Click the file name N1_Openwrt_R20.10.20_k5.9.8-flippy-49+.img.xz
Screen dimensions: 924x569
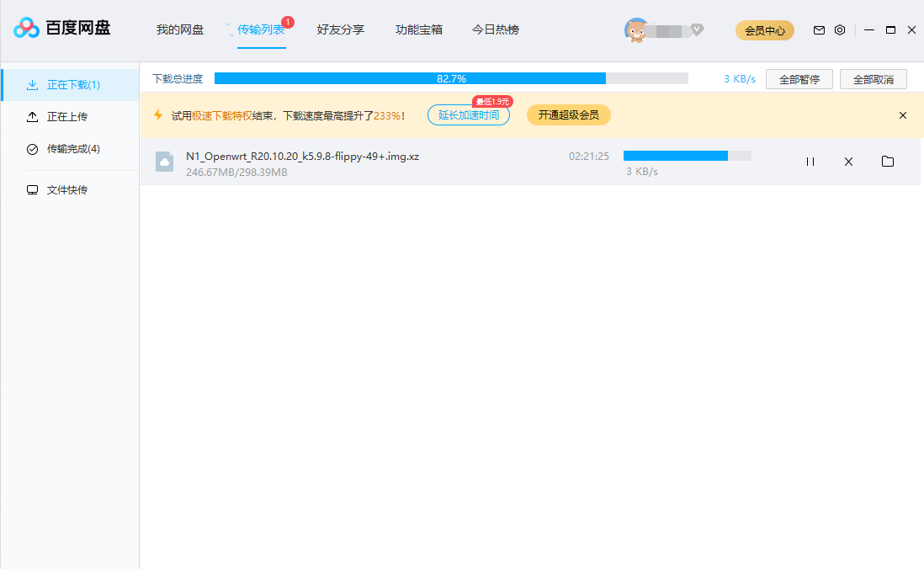coord(302,157)
